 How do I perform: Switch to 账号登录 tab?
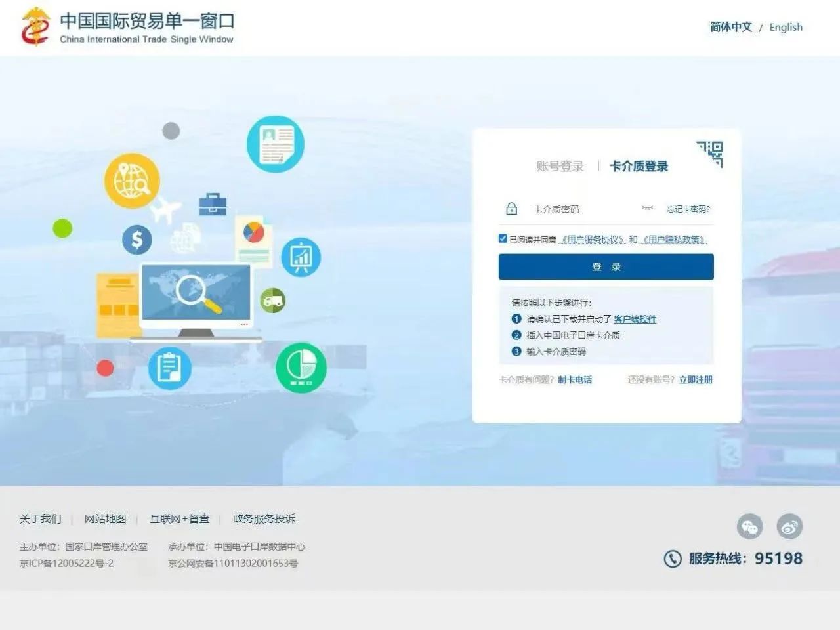560,167
